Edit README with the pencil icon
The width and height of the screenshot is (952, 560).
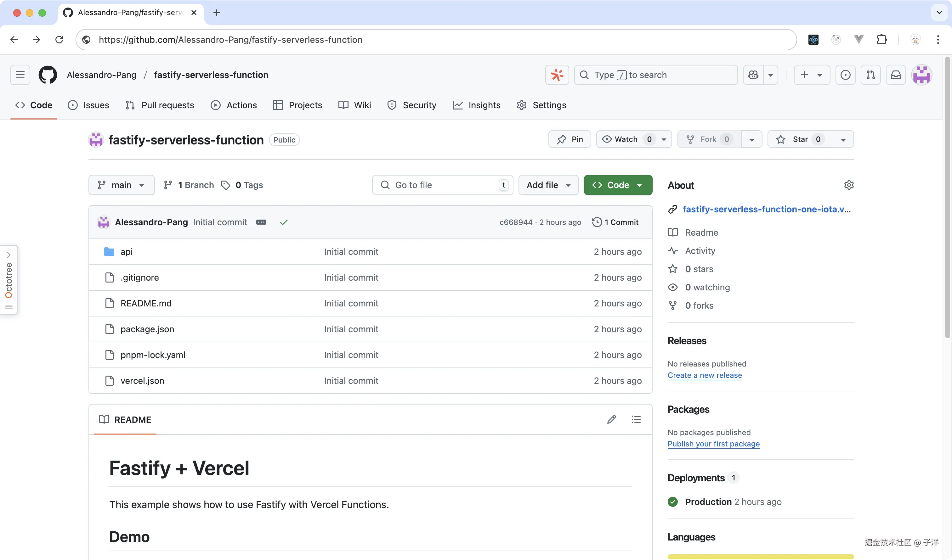612,419
